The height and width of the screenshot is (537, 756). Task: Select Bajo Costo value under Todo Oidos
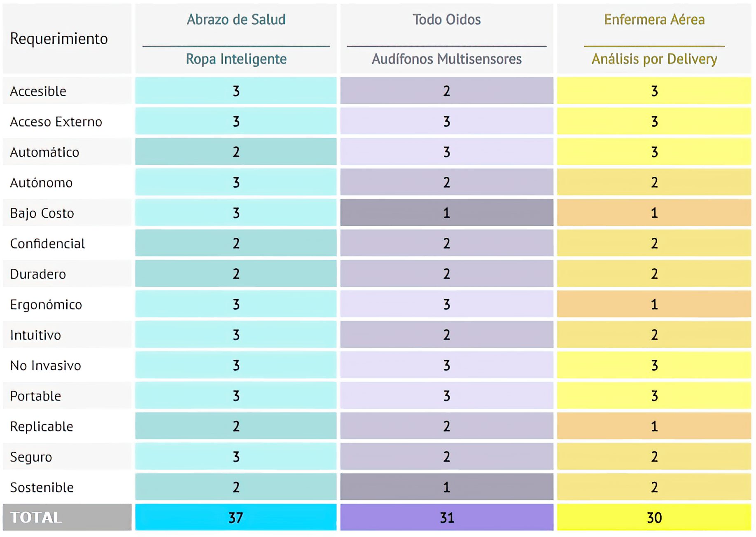coord(447,213)
